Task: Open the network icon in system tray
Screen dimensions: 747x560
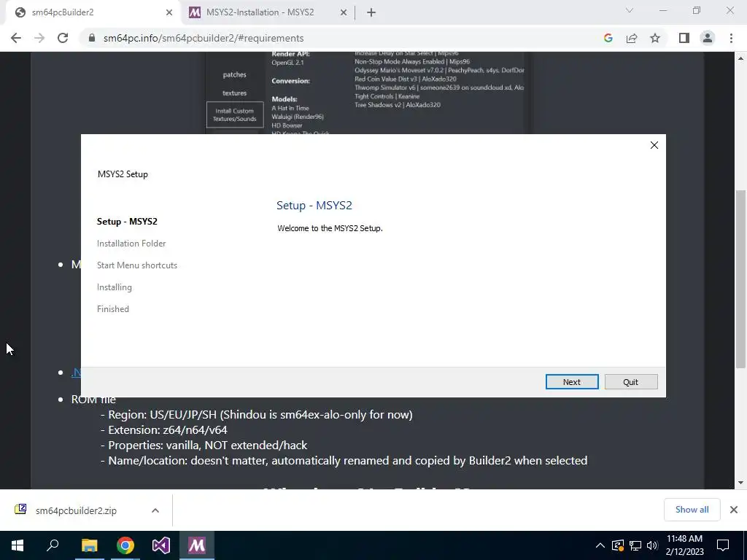Action: [x=635, y=545]
